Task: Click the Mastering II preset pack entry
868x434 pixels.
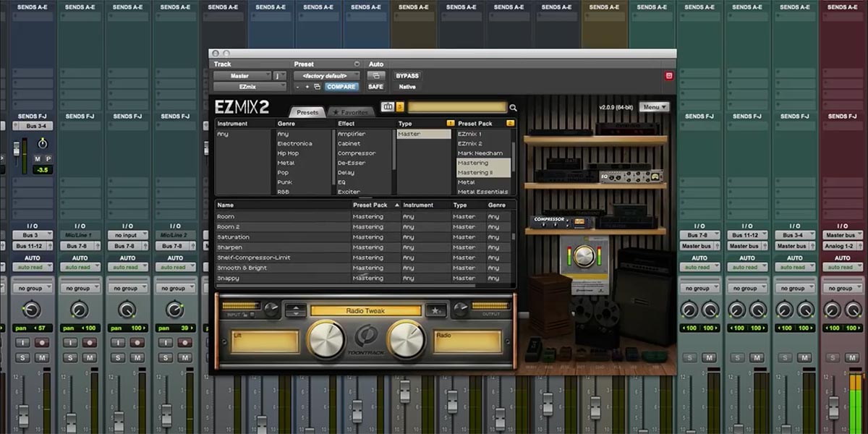Action: pos(477,172)
